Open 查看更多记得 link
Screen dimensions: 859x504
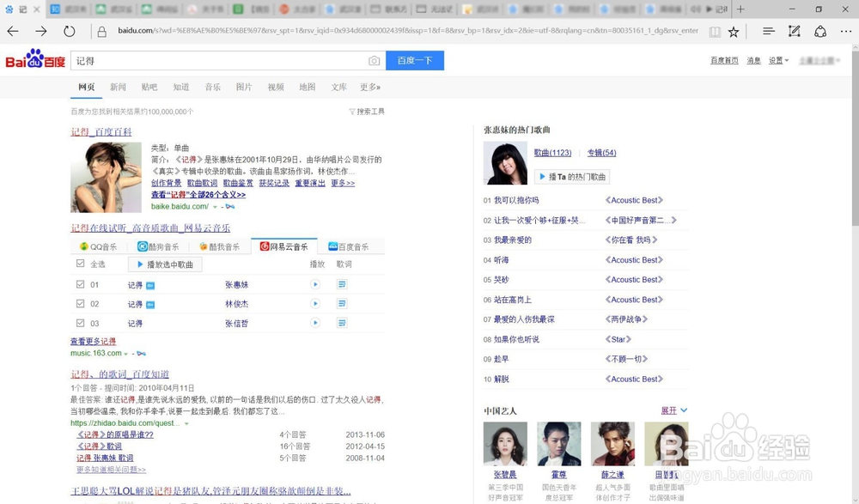click(93, 341)
